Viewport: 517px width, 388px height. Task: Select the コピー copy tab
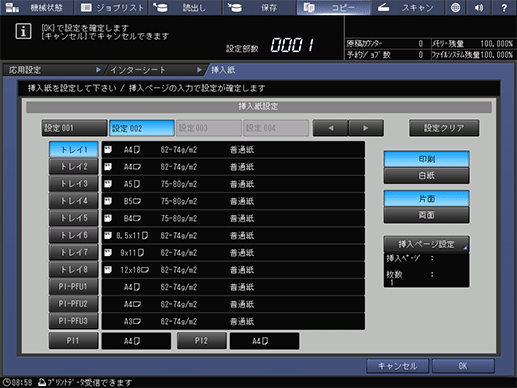click(x=333, y=7)
